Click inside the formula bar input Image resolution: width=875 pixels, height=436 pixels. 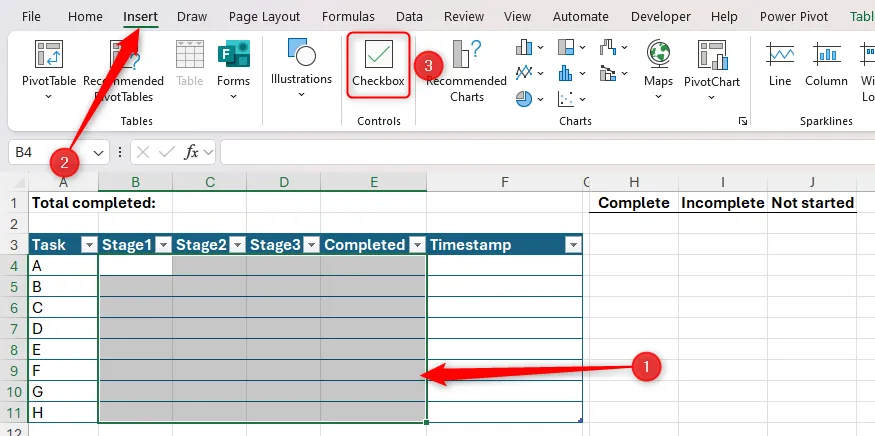pos(540,152)
